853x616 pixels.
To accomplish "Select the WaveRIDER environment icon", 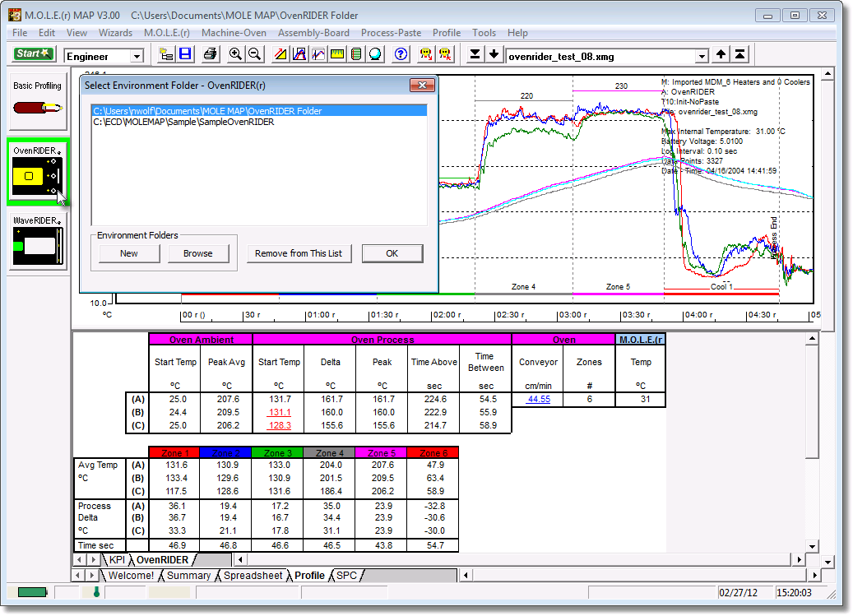I will (x=38, y=241).
